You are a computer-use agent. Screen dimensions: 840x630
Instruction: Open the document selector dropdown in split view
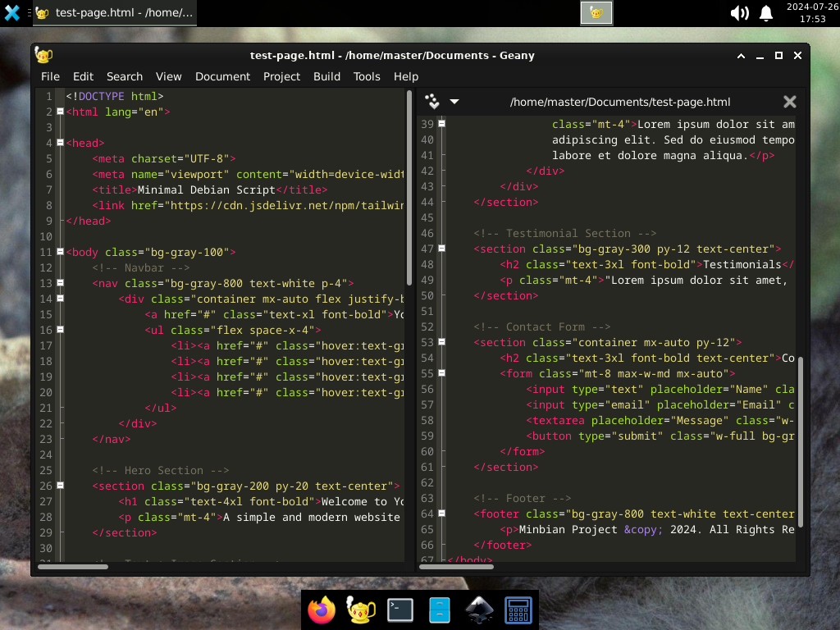454,101
